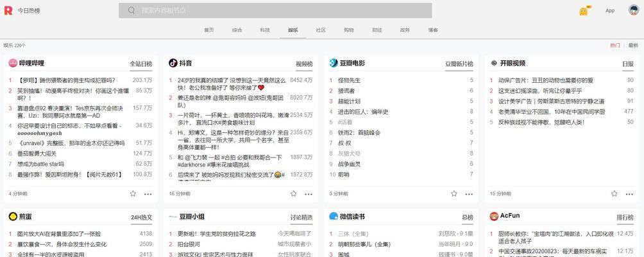Sort by 热门
Screen dimensions: 644x257
[x=615, y=46]
